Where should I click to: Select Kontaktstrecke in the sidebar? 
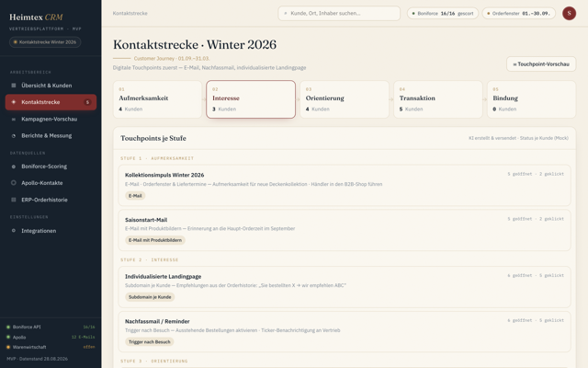[x=51, y=102]
